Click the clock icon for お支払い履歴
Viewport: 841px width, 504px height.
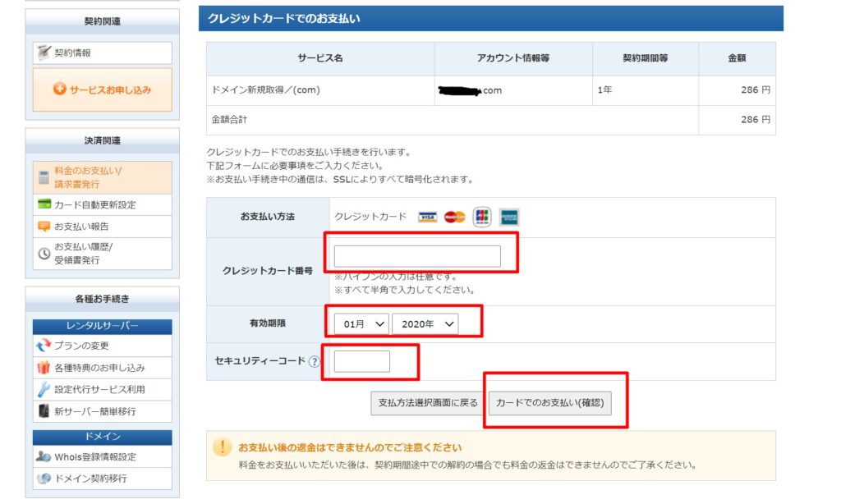44,253
